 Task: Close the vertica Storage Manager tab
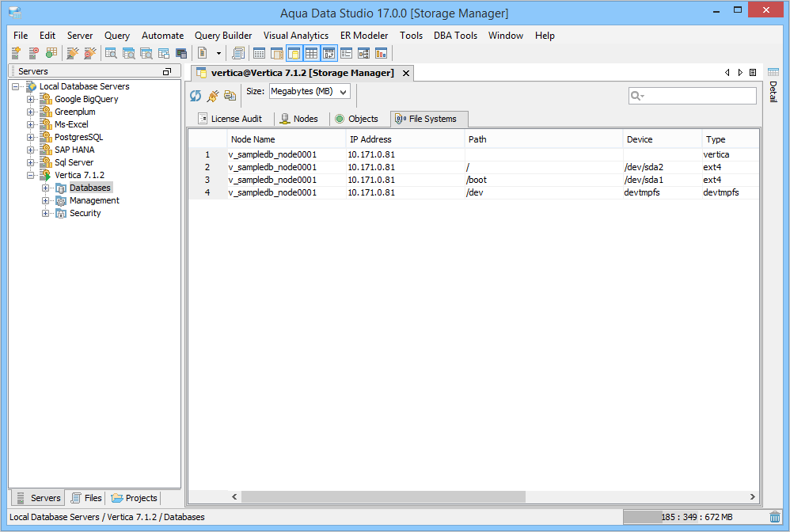[x=406, y=73]
